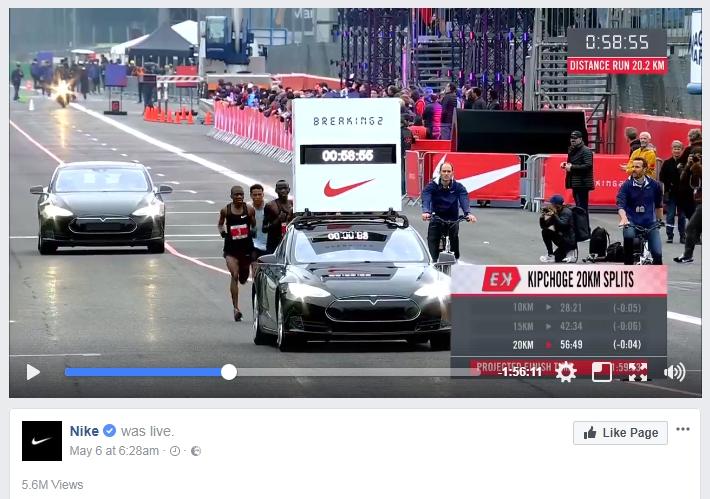Click the 10KM 28:21 split row
Image resolution: width=710 pixels, height=499 pixels.
(559, 308)
